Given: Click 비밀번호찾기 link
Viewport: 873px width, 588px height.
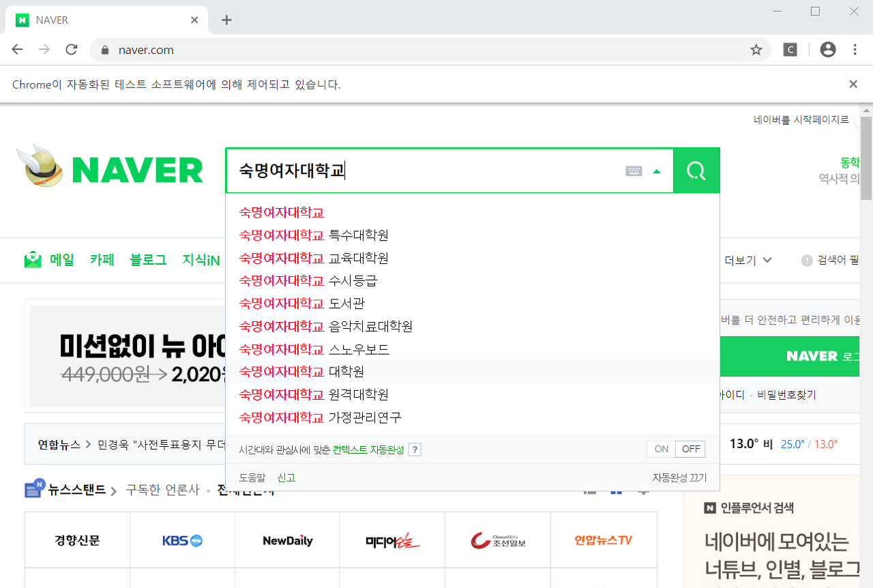Looking at the screenshot, I should coord(786,395).
